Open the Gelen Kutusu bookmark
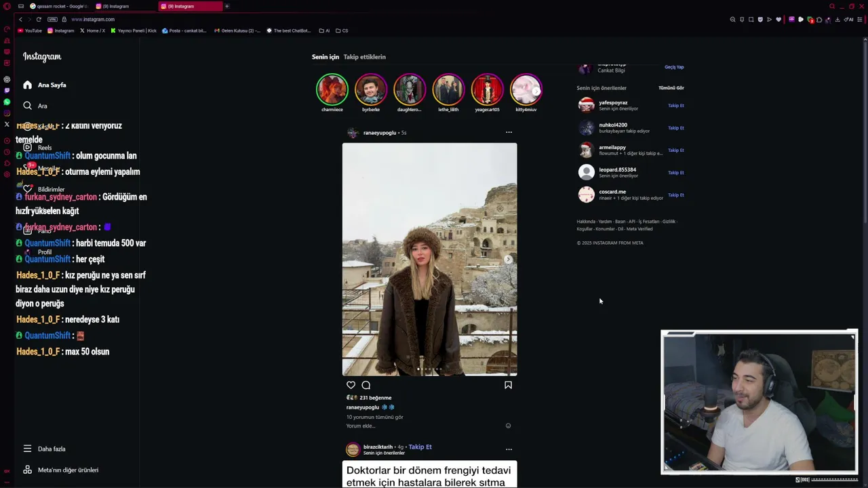Screen dimensions: 868x488 237,30
